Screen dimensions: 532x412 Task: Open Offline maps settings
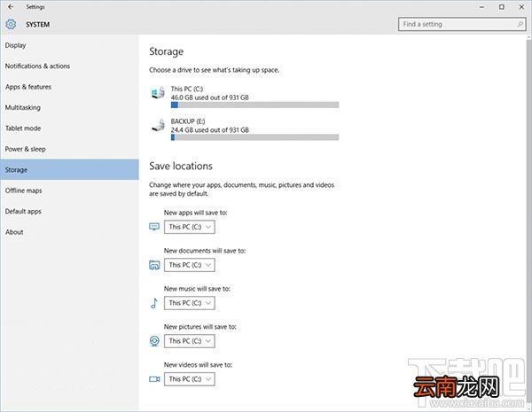point(69,190)
